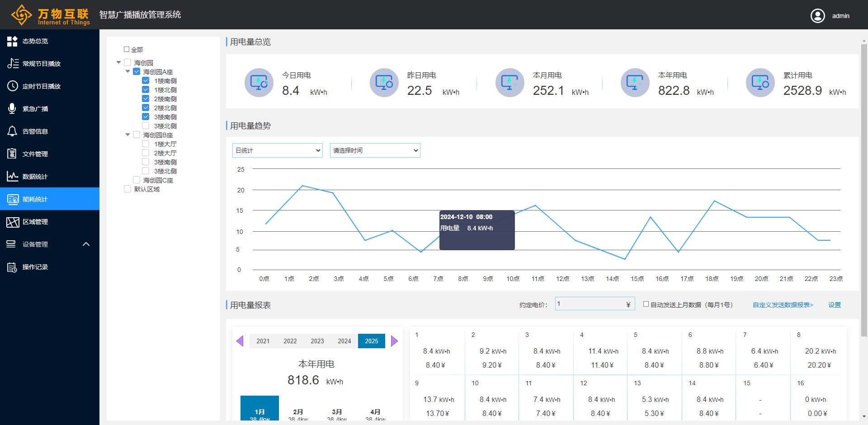Image resolution: width=868 pixels, height=425 pixels.
Task: Click the 2楼南侧 tree label
Action: pyautogui.click(x=165, y=99)
